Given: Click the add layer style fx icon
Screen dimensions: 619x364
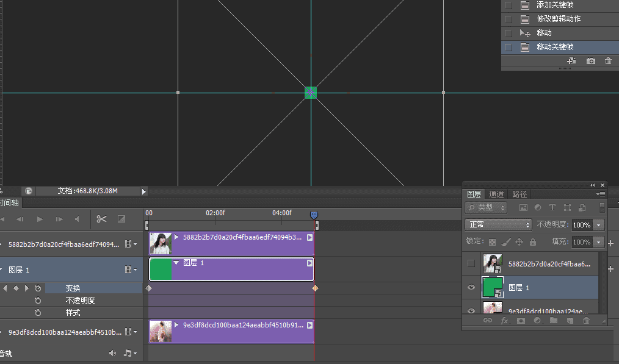Looking at the screenshot, I should 504,321.
